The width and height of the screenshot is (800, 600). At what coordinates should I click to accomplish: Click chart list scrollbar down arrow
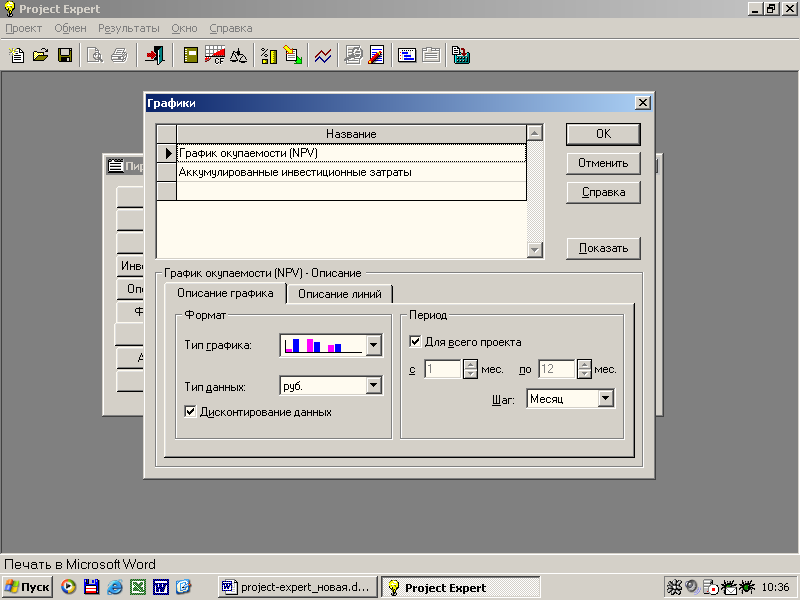coord(535,249)
